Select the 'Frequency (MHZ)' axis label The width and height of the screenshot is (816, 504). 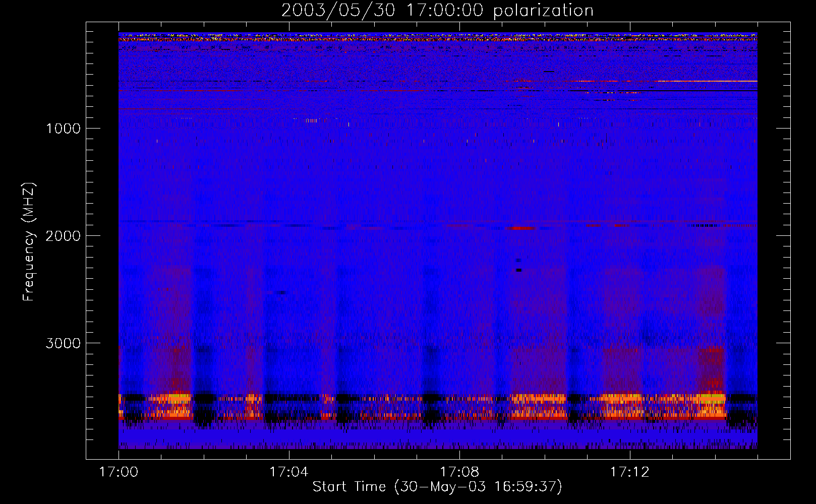coord(29,241)
